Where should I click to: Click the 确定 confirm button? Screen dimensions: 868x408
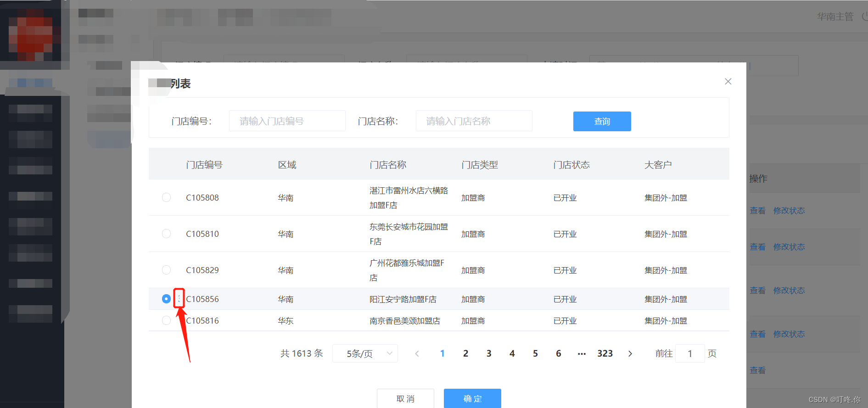point(472,398)
